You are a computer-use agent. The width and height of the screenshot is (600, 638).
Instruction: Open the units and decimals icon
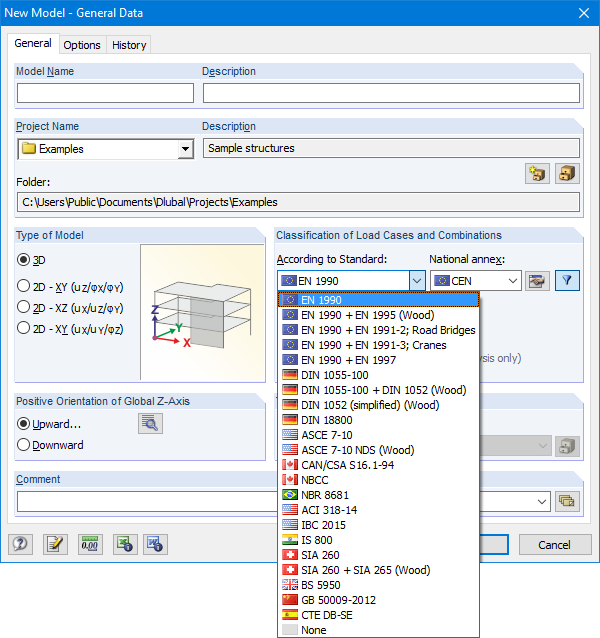point(90,544)
